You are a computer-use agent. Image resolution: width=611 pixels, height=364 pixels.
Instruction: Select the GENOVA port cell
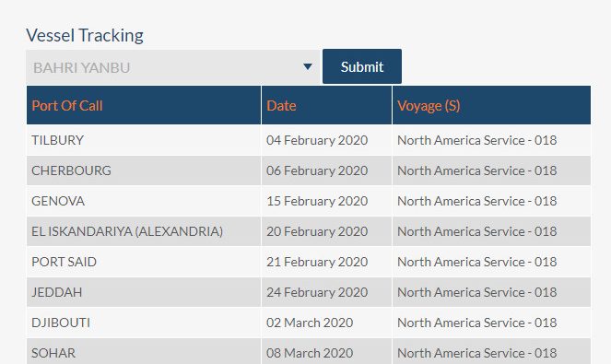(144, 201)
